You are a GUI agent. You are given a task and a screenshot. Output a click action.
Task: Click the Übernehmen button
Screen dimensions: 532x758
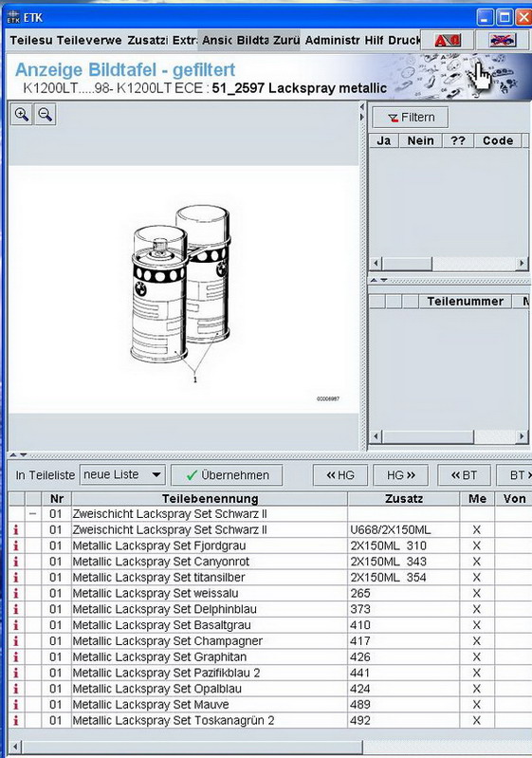(x=227, y=475)
